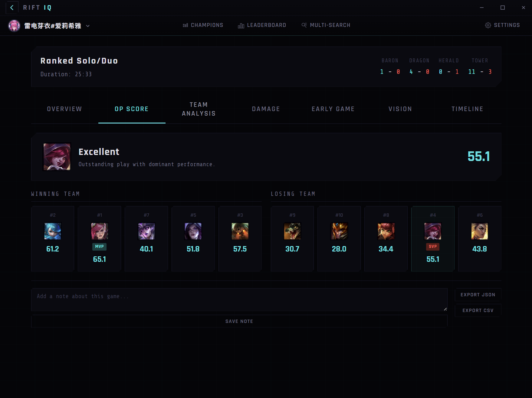Image resolution: width=532 pixels, height=398 pixels.
Task: Open Settings via gear icon
Action: point(488,25)
